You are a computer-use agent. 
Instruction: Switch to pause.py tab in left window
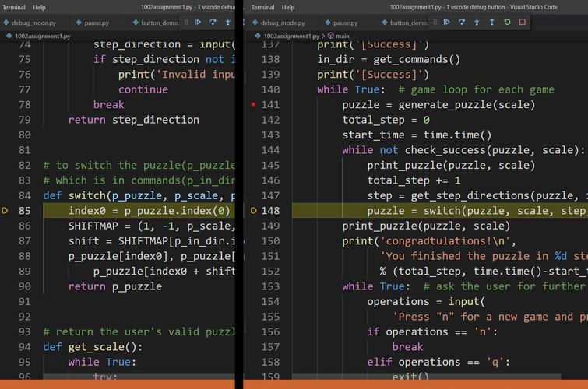pyautogui.click(x=93, y=23)
